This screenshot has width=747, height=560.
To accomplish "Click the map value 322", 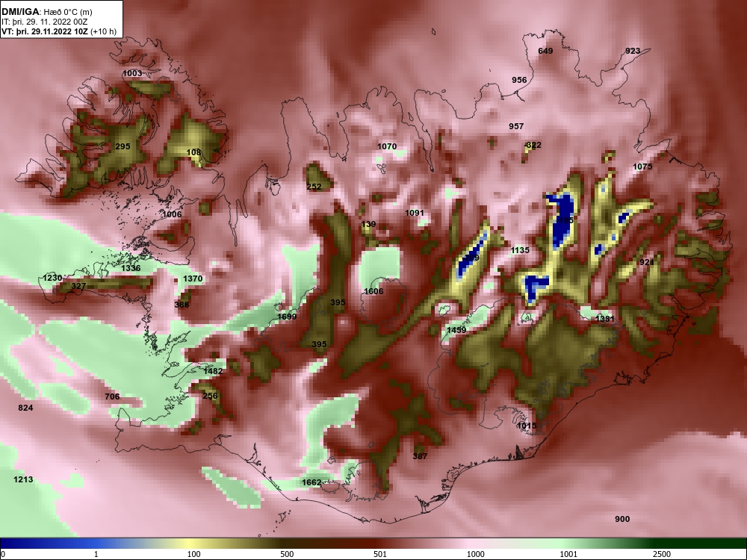I will pyautogui.click(x=533, y=146).
